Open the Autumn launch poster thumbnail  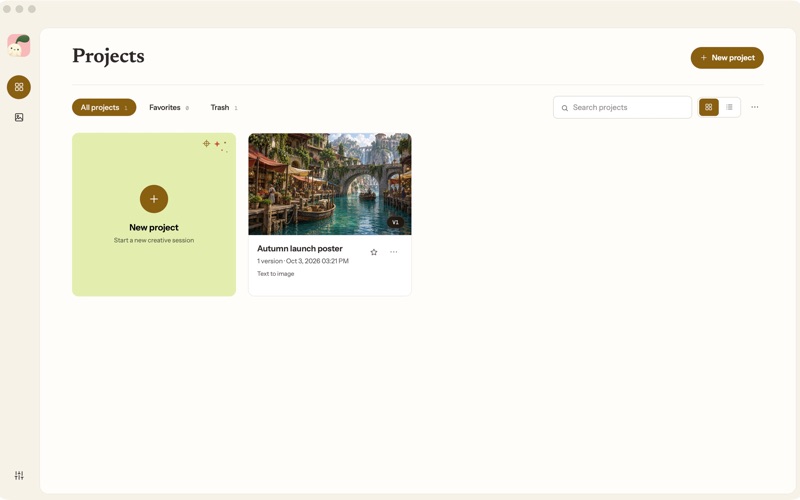pyautogui.click(x=330, y=184)
